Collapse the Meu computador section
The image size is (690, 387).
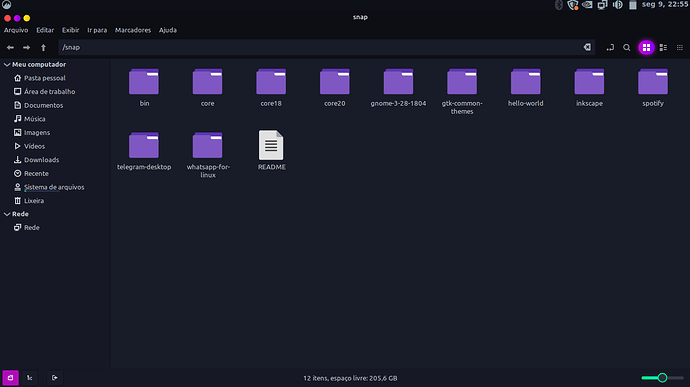7,65
